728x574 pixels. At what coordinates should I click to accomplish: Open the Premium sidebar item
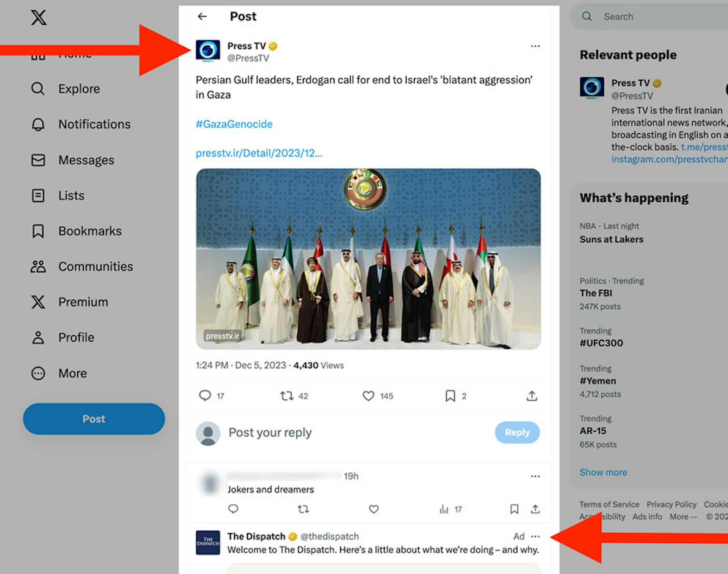pyautogui.click(x=69, y=302)
